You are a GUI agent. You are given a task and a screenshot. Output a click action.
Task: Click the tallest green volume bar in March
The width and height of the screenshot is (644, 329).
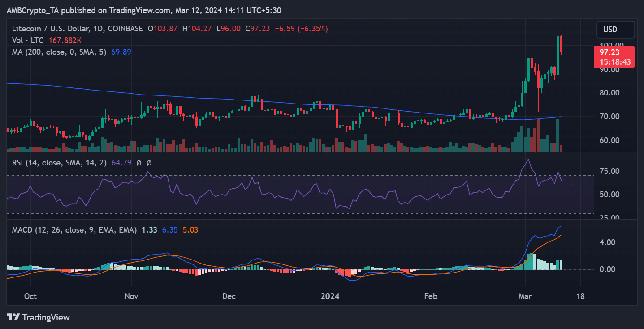point(558,135)
